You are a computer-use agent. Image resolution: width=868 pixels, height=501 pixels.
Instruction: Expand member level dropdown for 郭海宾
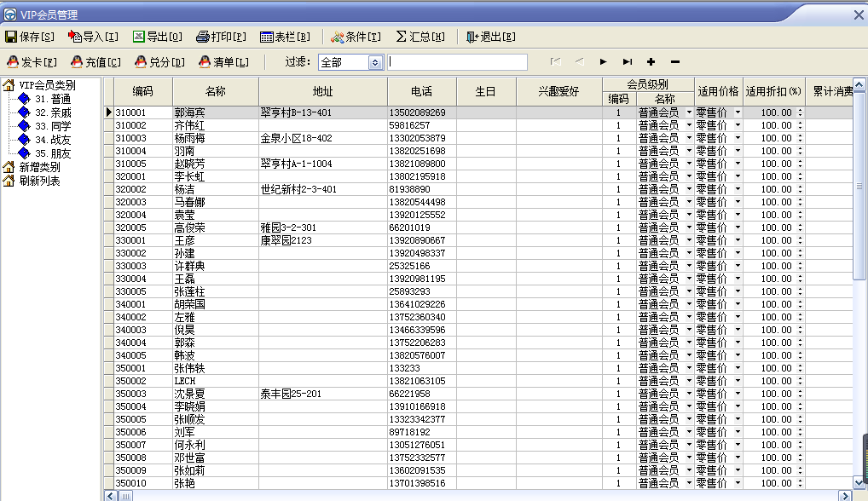tap(689, 112)
